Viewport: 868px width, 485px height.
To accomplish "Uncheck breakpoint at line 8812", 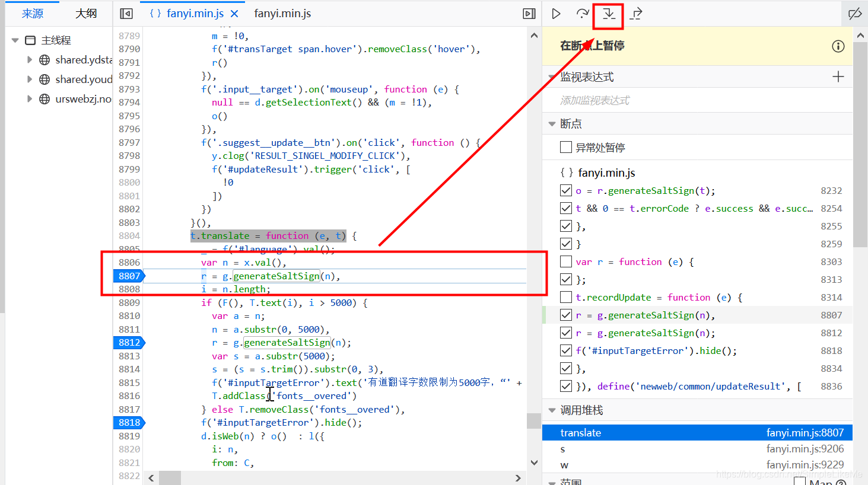I will pos(566,333).
